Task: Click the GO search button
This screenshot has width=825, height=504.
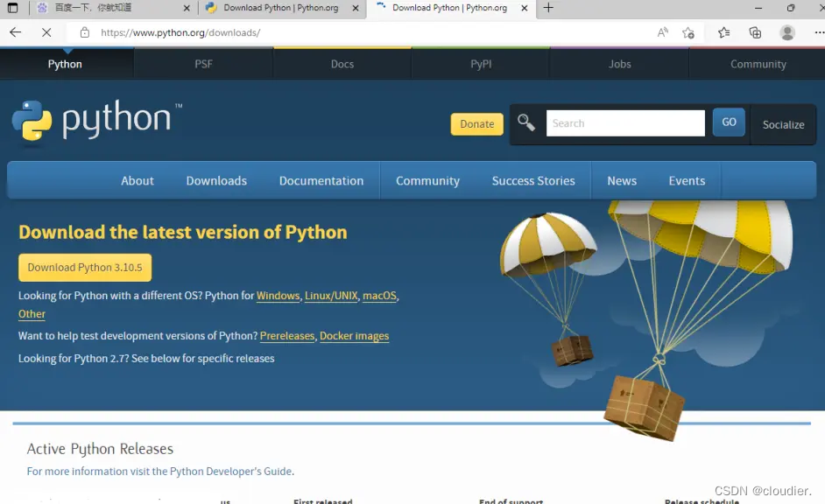Action: [x=729, y=122]
